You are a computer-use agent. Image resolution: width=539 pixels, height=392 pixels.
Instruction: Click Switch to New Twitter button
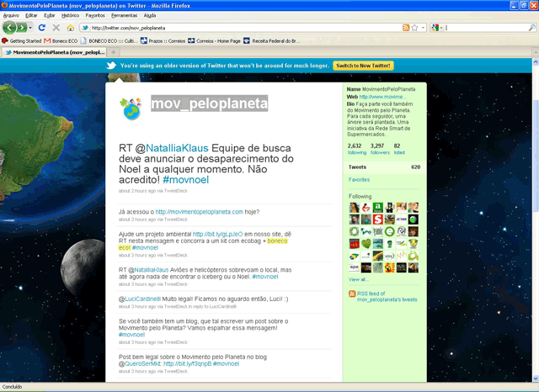[x=363, y=66]
